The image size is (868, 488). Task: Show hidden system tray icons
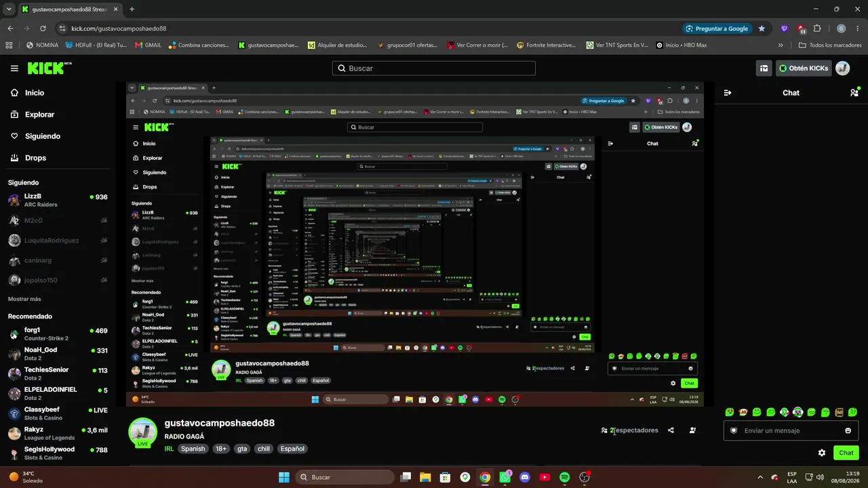point(759,477)
